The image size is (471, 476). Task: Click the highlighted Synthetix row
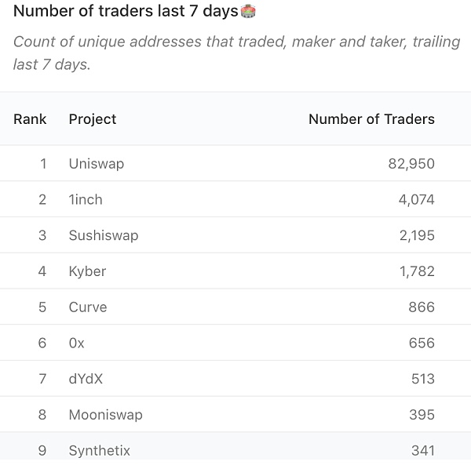[x=235, y=446]
